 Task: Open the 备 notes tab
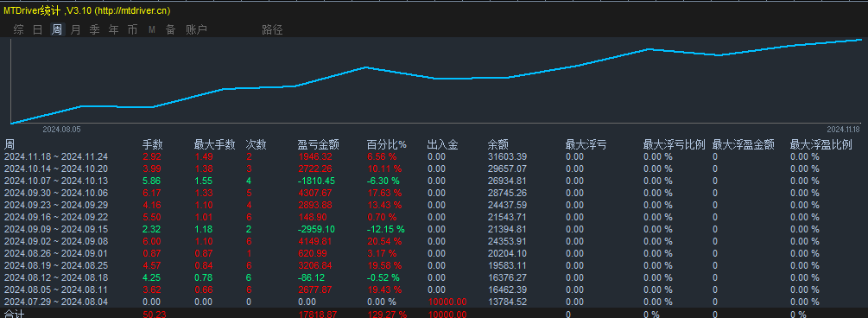click(170, 30)
